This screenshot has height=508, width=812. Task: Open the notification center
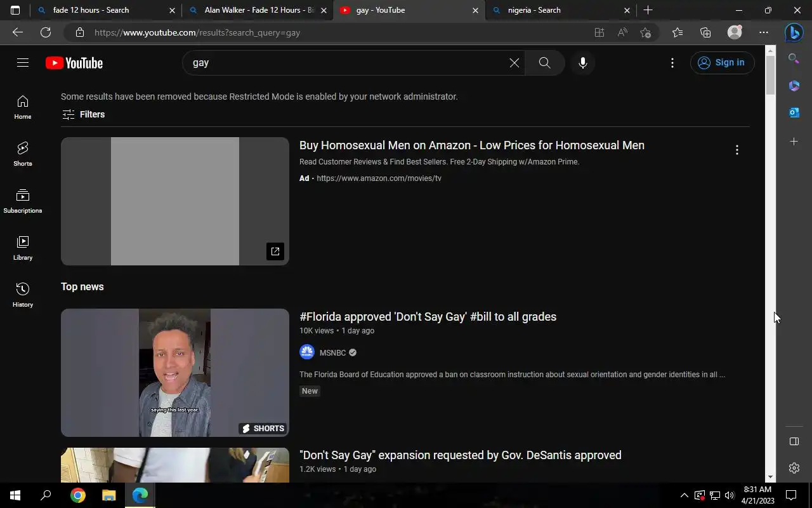791,495
